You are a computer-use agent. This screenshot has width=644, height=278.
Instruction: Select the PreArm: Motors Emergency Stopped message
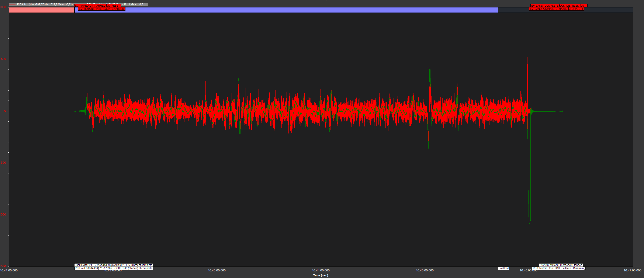pos(561,265)
